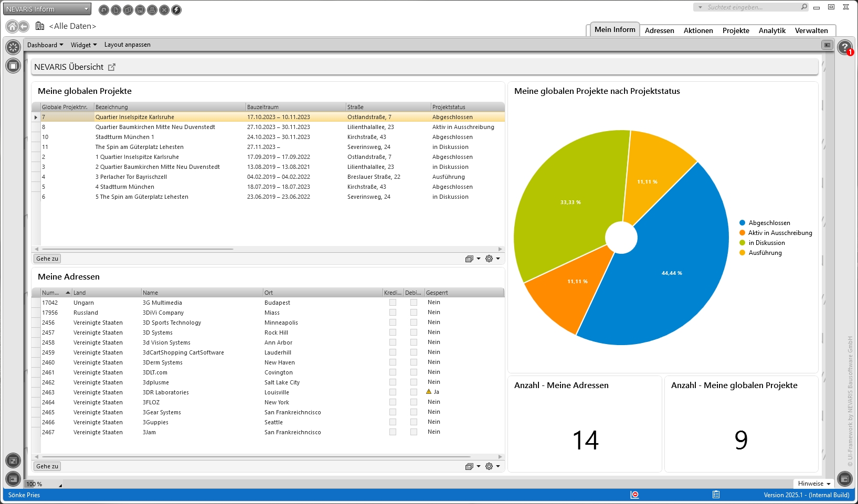Expand the Hinweise dropdown
The width and height of the screenshot is (858, 504).
pos(814,484)
